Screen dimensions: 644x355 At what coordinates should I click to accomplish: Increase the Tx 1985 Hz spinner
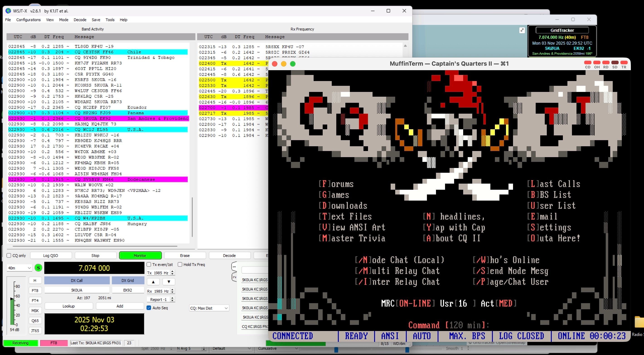pyautogui.click(x=172, y=271)
